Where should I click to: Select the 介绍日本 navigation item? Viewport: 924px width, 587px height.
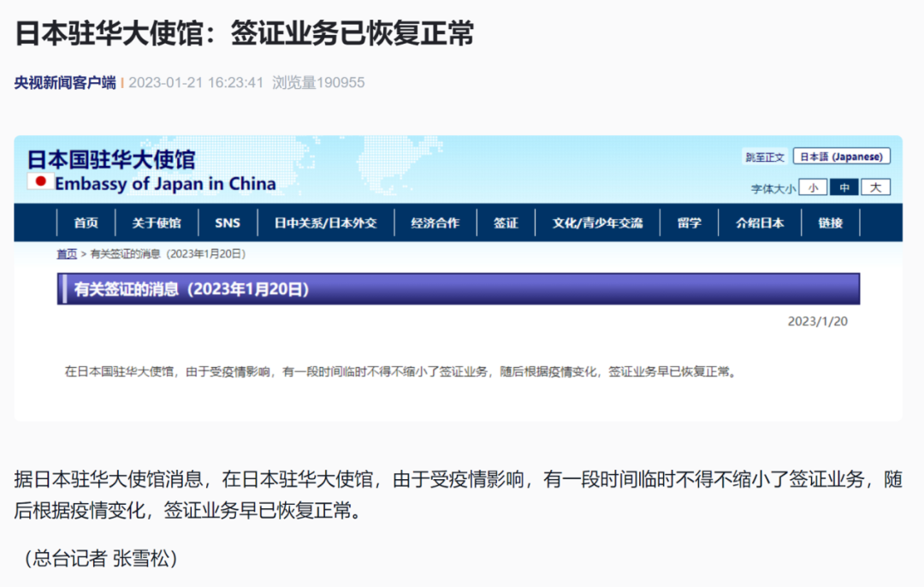[x=760, y=222]
